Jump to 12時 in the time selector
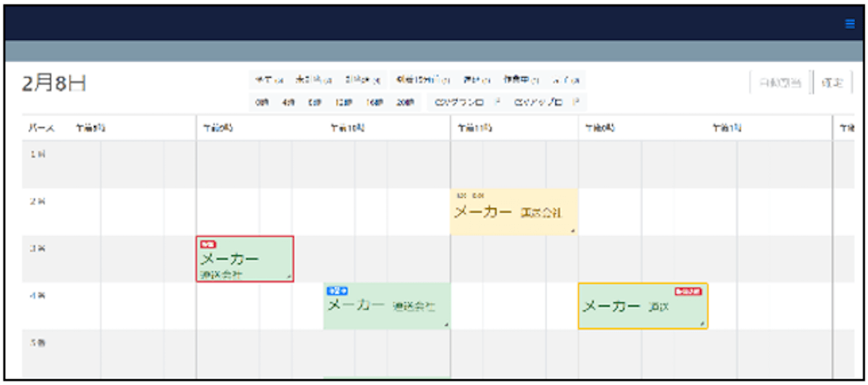This screenshot has width=868, height=385. (343, 102)
